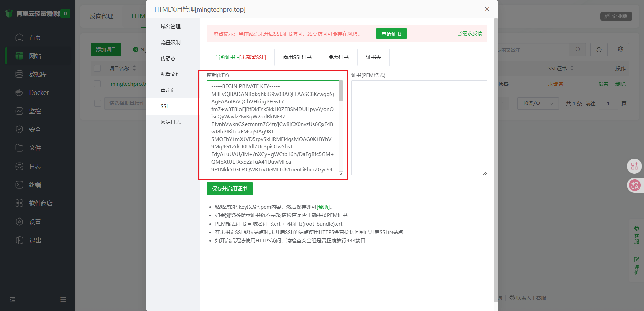Tick the checkbox beside 请选择批量操作
Screen dimensions: 644x311
click(98, 103)
